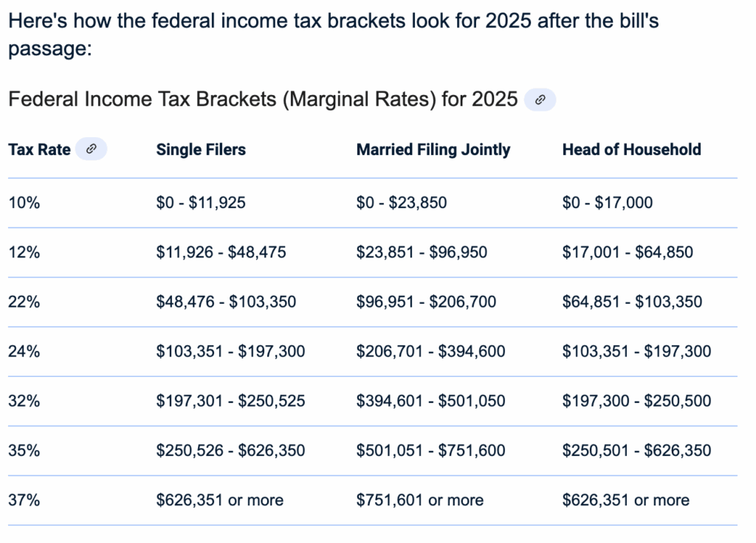Screen dimensions: 756x543
Task: Select the 32% tax rate cell
Action: pos(24,401)
